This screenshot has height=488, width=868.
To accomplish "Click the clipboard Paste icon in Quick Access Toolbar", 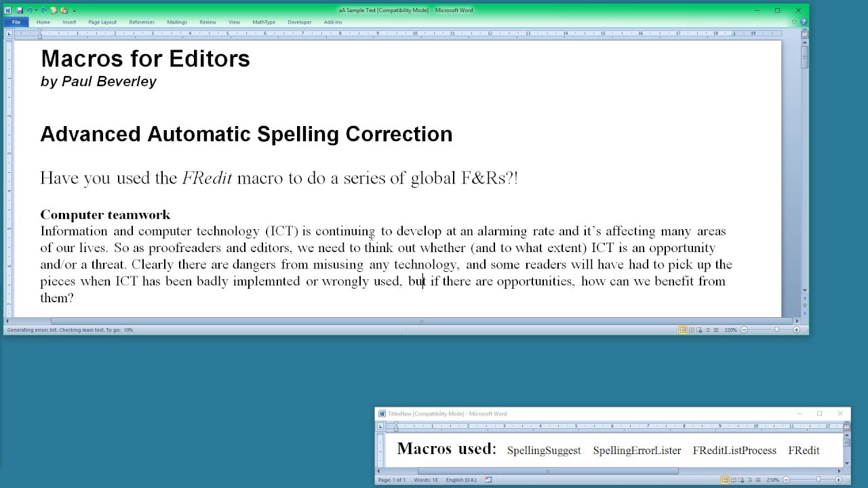I will point(64,10).
